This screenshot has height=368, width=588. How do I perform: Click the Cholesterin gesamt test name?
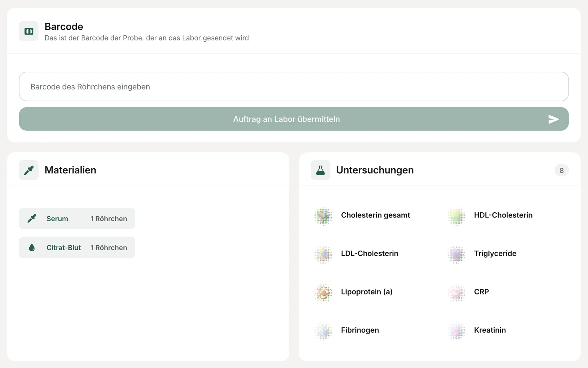(376, 215)
